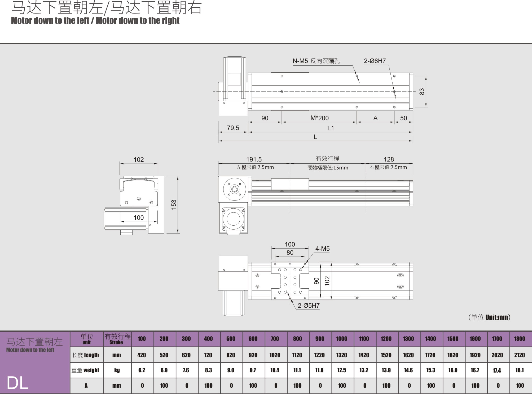
Task: Select the 'N-M5 反向沉頭孔' callout label
Action: [316, 61]
